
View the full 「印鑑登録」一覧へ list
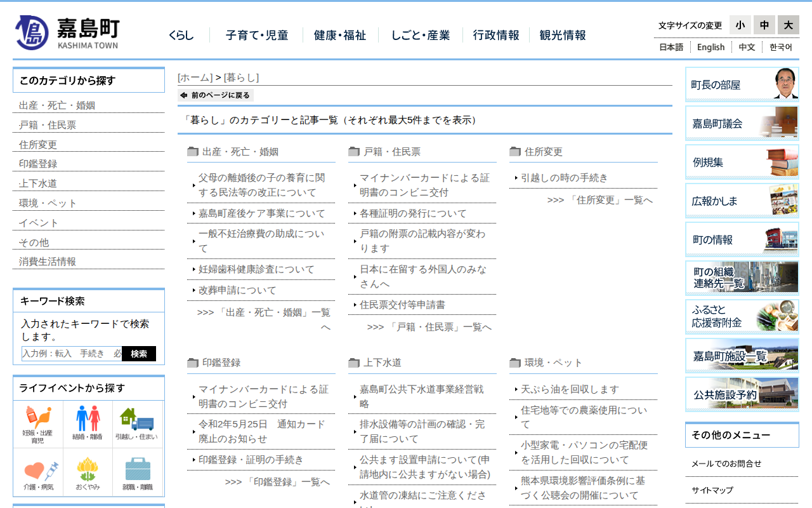pos(278,482)
